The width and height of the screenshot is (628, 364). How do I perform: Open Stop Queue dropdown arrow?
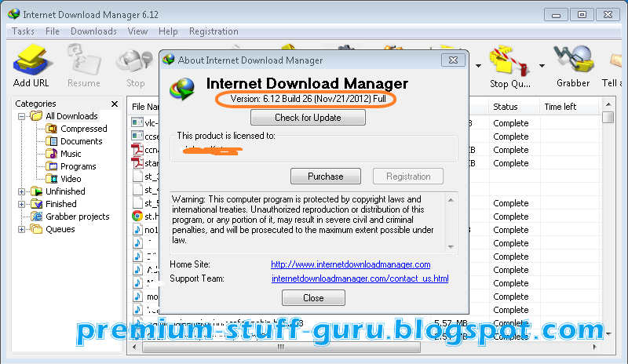[x=542, y=66]
